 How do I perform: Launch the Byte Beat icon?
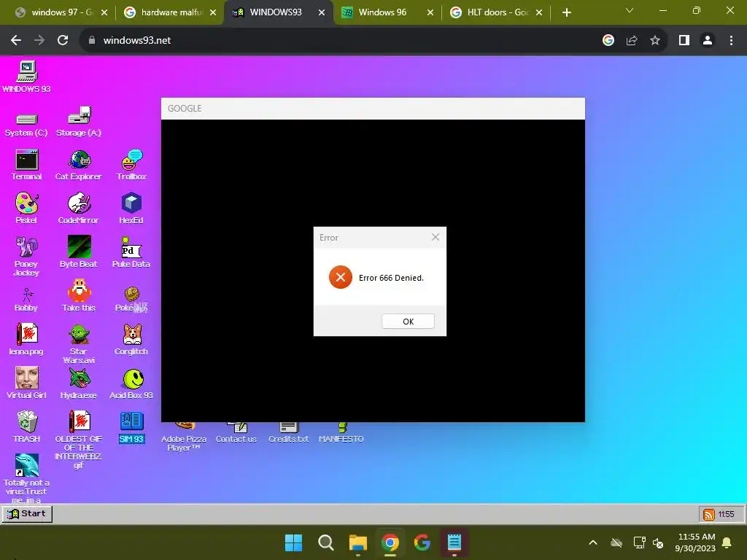point(79,252)
